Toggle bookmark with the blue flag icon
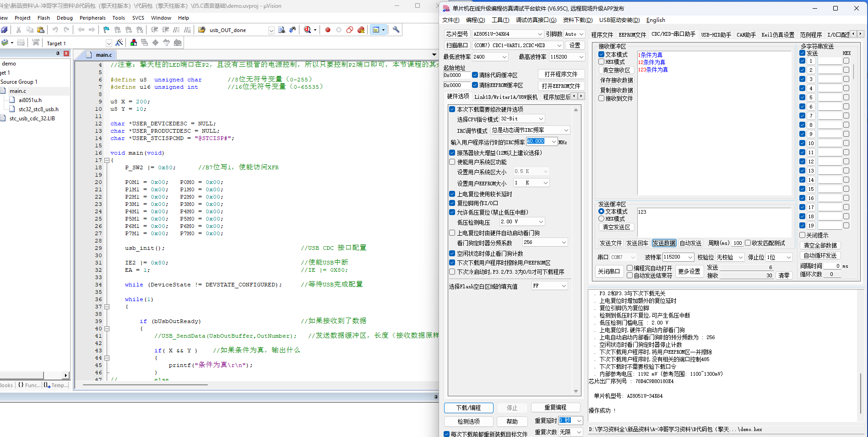The height and width of the screenshot is (437, 868). [106, 30]
